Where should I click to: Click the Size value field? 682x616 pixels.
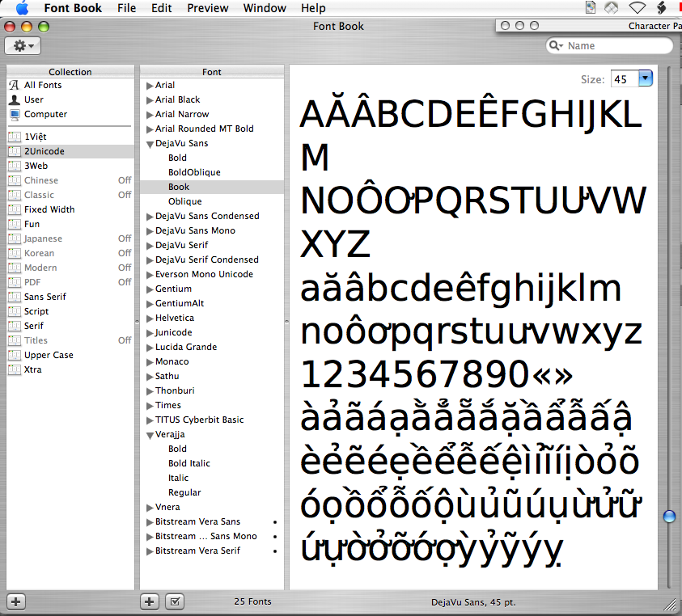[x=624, y=79]
